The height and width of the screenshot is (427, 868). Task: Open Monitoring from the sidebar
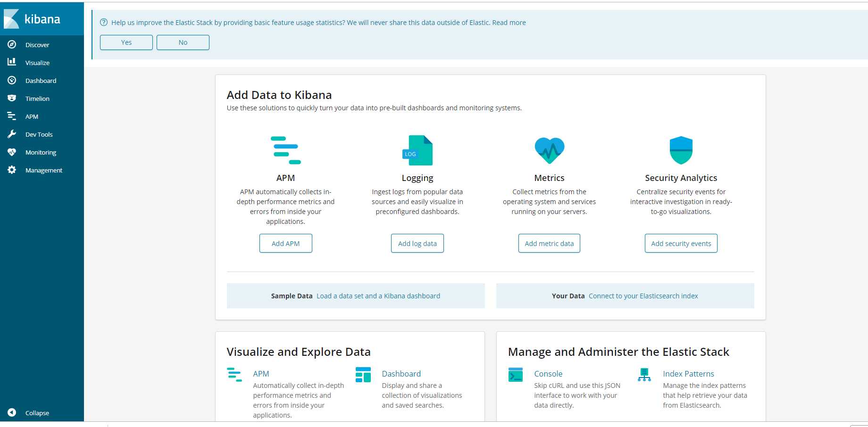pyautogui.click(x=41, y=152)
